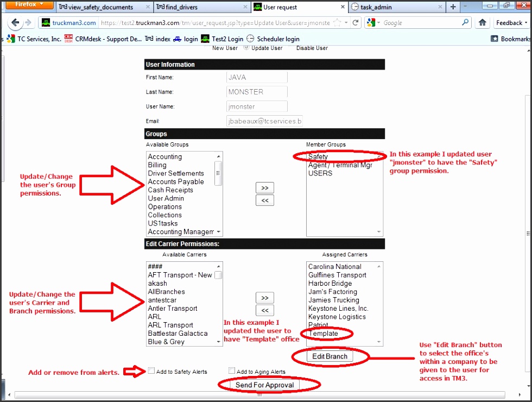532x402 pixels.
Task: Enable the Add to Aging Alerts checkbox
Action: pyautogui.click(x=231, y=370)
